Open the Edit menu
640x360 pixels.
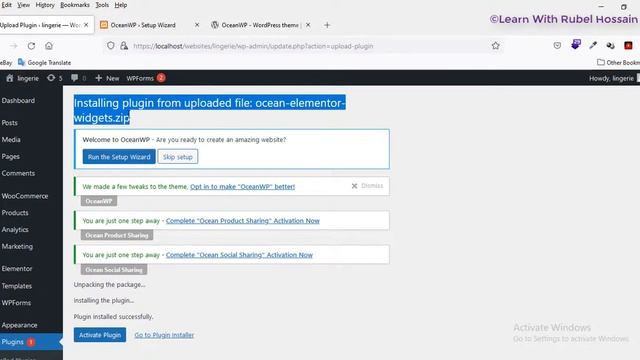6,5
